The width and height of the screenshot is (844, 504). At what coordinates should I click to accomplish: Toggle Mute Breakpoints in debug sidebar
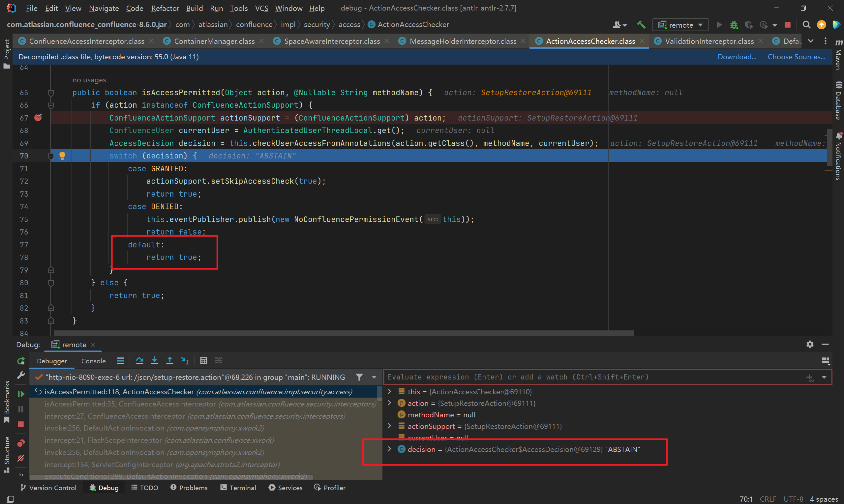(21, 458)
